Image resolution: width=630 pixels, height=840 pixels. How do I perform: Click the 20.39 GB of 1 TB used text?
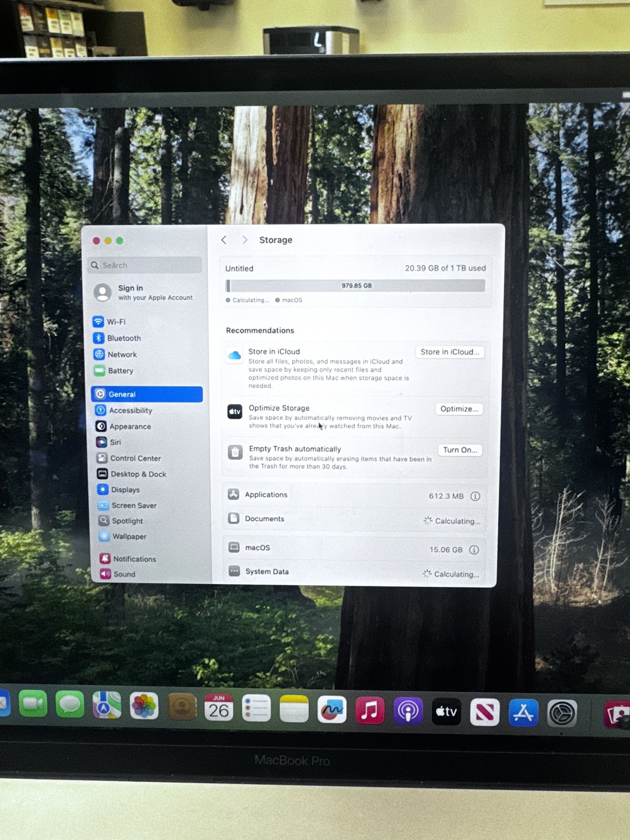(445, 268)
